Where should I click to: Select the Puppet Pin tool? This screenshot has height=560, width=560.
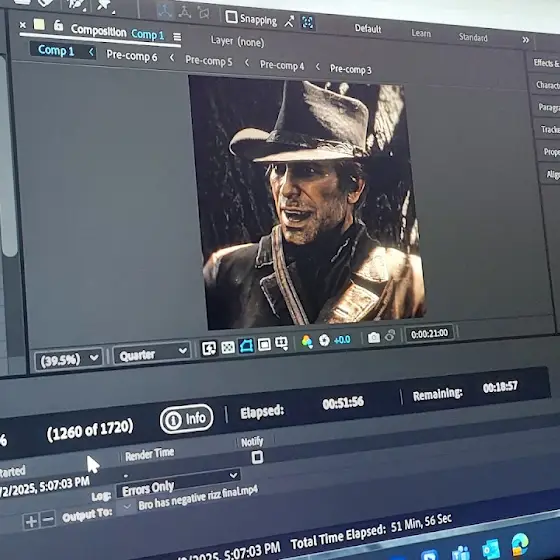tap(105, 5)
